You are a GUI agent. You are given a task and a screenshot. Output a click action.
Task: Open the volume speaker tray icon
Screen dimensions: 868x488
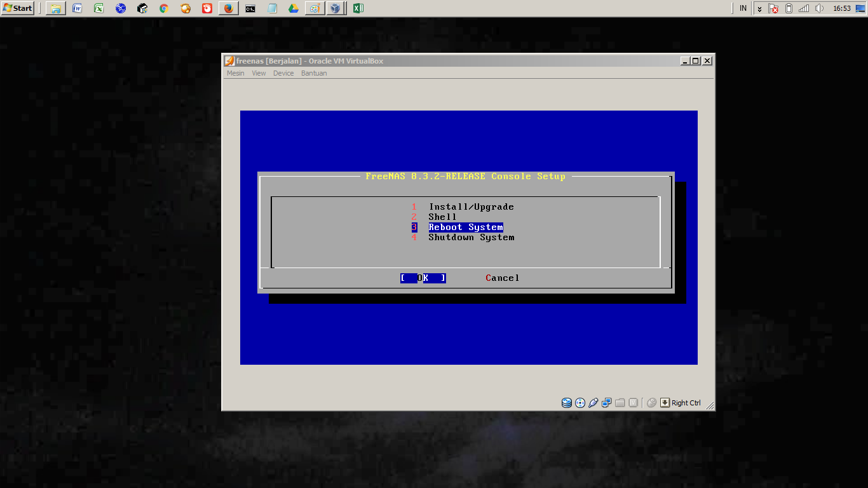(820, 8)
